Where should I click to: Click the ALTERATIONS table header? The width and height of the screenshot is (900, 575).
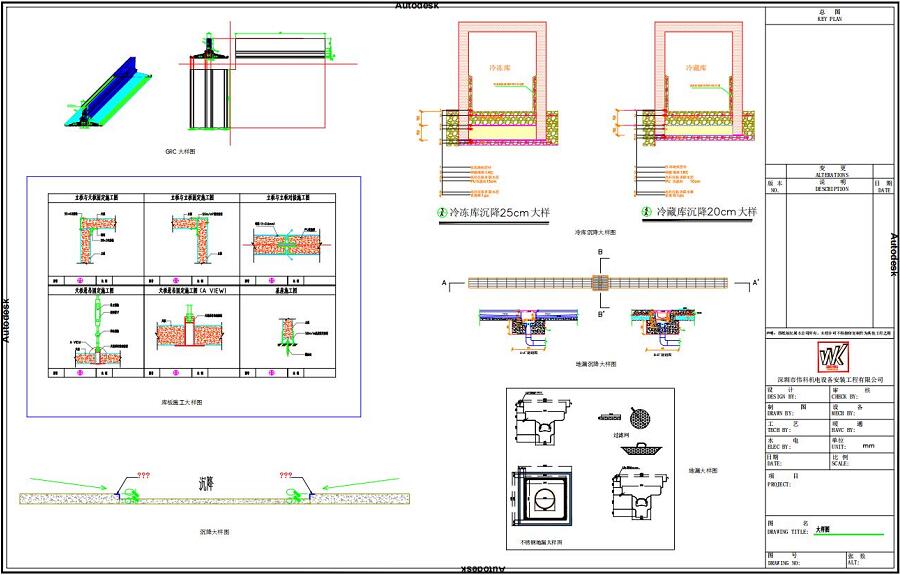(x=829, y=171)
